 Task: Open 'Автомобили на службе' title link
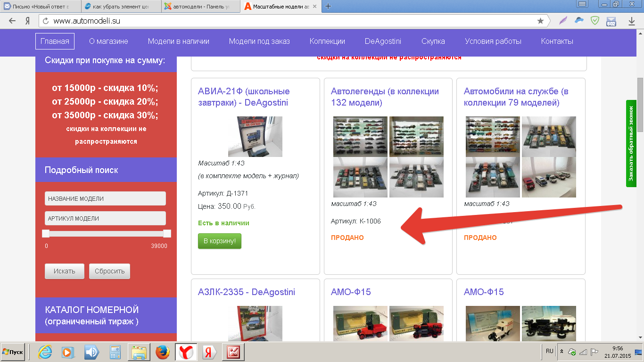click(516, 97)
